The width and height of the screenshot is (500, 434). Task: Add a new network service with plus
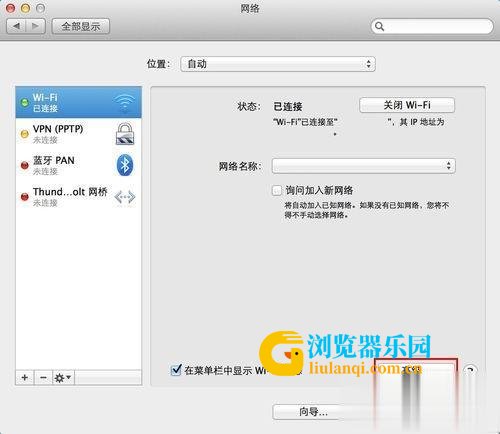[x=25, y=378]
